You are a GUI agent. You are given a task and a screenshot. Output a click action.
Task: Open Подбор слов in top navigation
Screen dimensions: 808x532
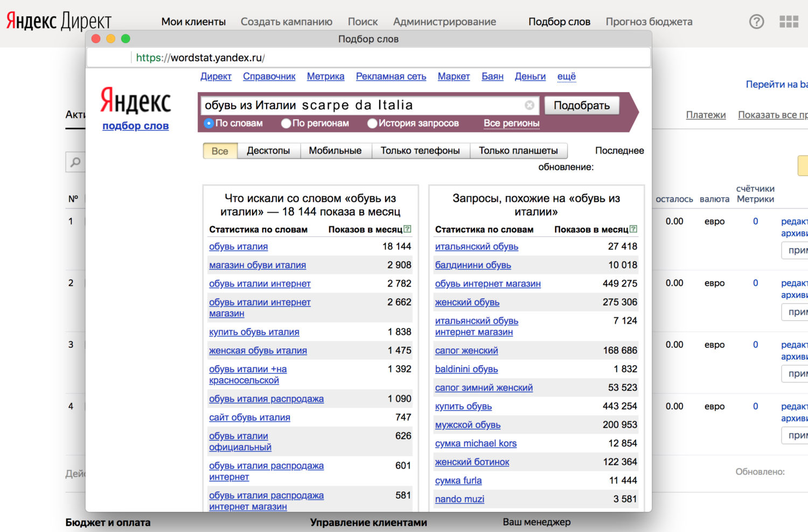559,22
